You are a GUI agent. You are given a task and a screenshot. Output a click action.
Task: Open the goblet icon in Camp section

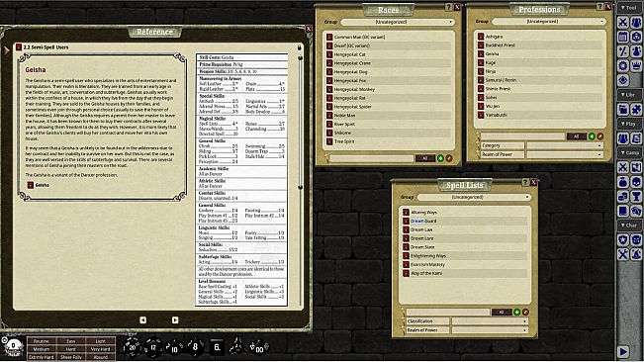[636, 197]
